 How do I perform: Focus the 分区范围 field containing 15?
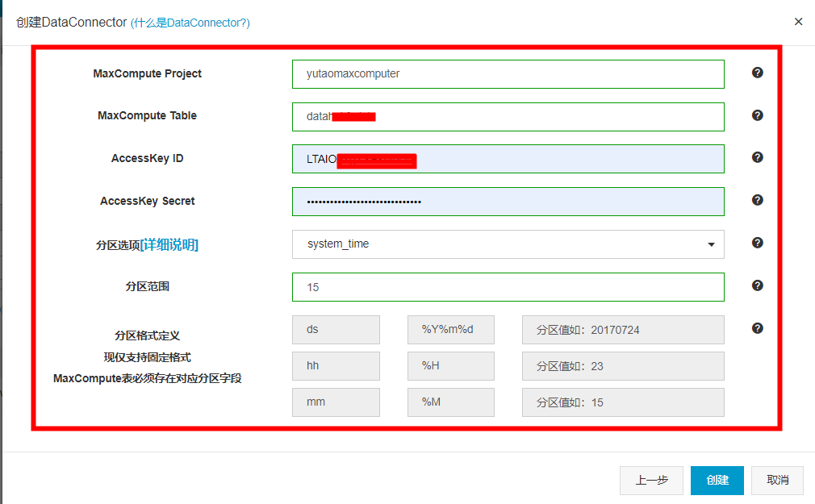508,287
